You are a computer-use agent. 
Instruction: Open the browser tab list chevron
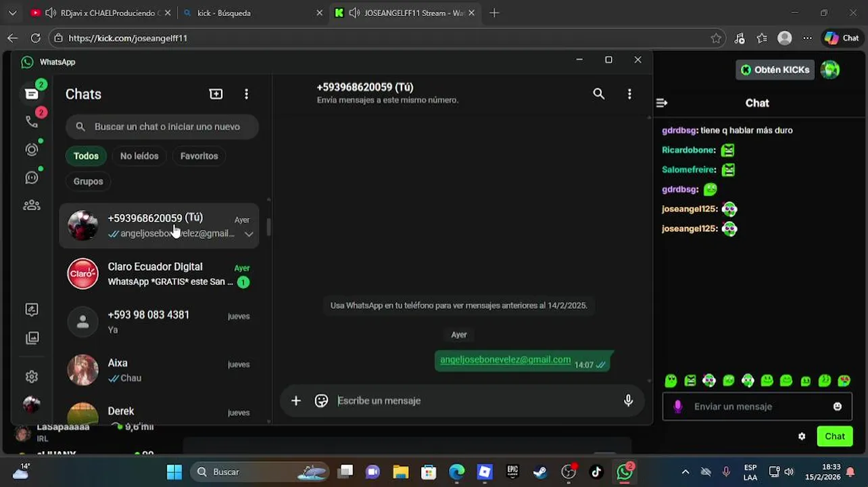(x=12, y=13)
